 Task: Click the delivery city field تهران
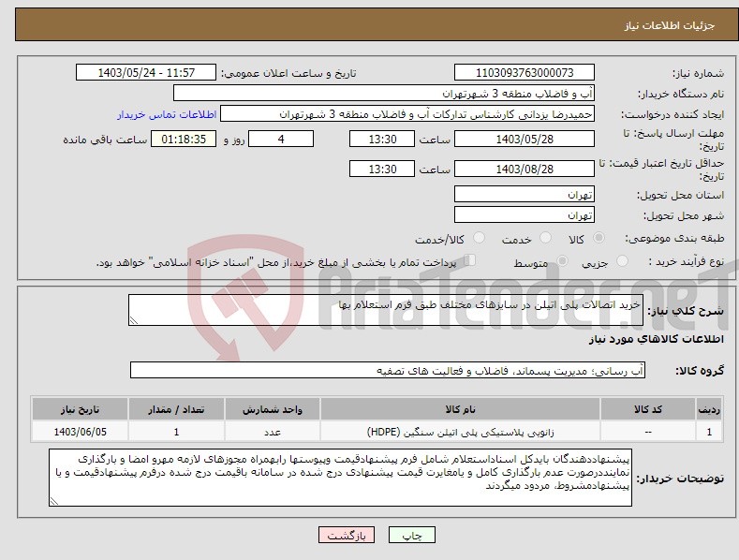click(x=525, y=215)
